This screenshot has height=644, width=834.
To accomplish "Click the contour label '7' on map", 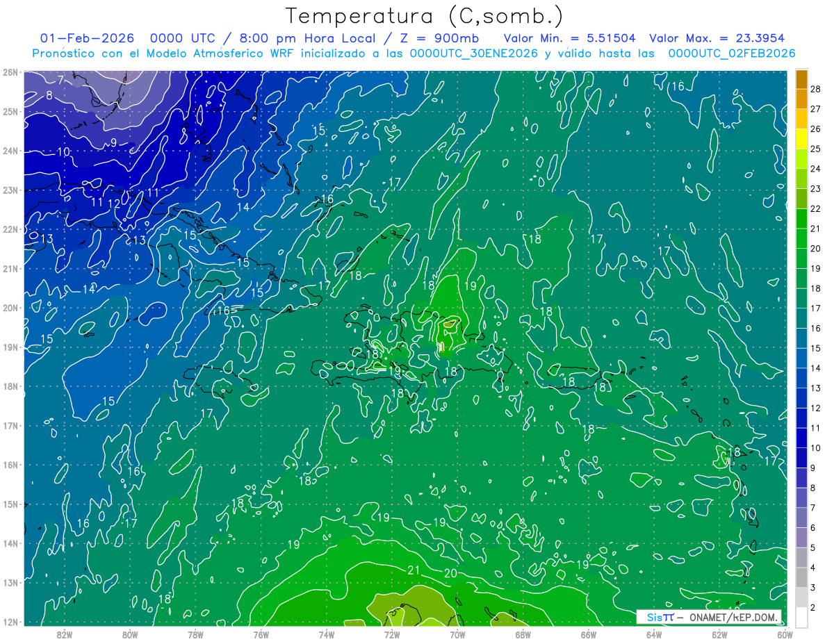I will (60, 80).
